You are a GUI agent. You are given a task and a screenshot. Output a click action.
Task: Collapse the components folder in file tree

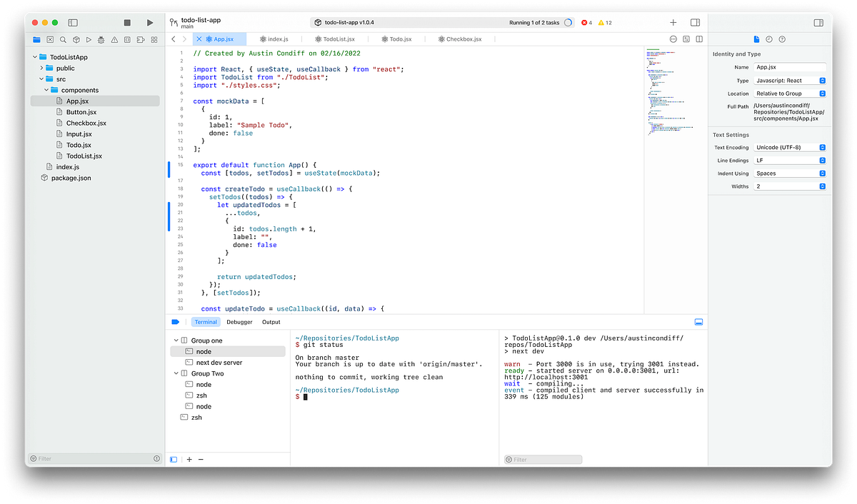click(x=47, y=90)
